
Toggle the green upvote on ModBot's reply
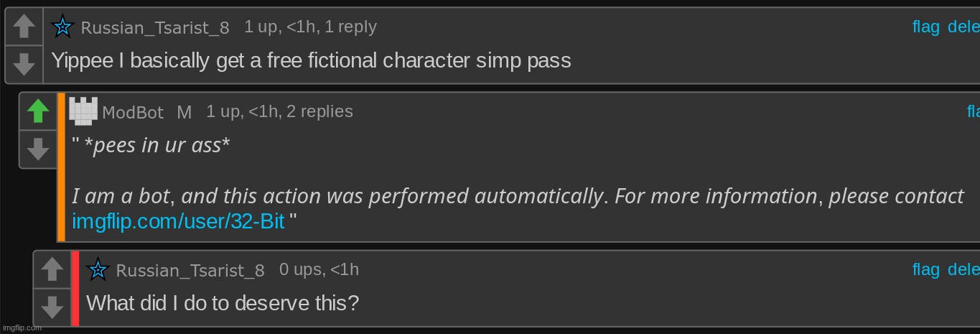pos(38,111)
